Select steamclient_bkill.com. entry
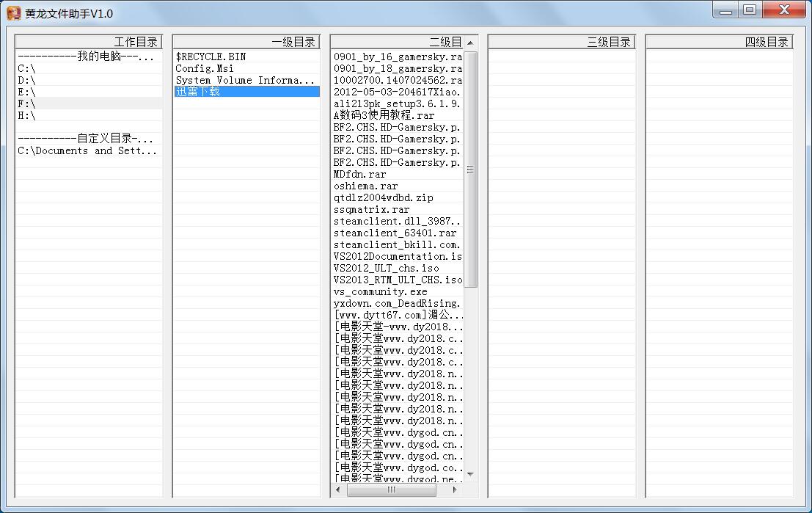This screenshot has height=513, width=812. (x=397, y=244)
